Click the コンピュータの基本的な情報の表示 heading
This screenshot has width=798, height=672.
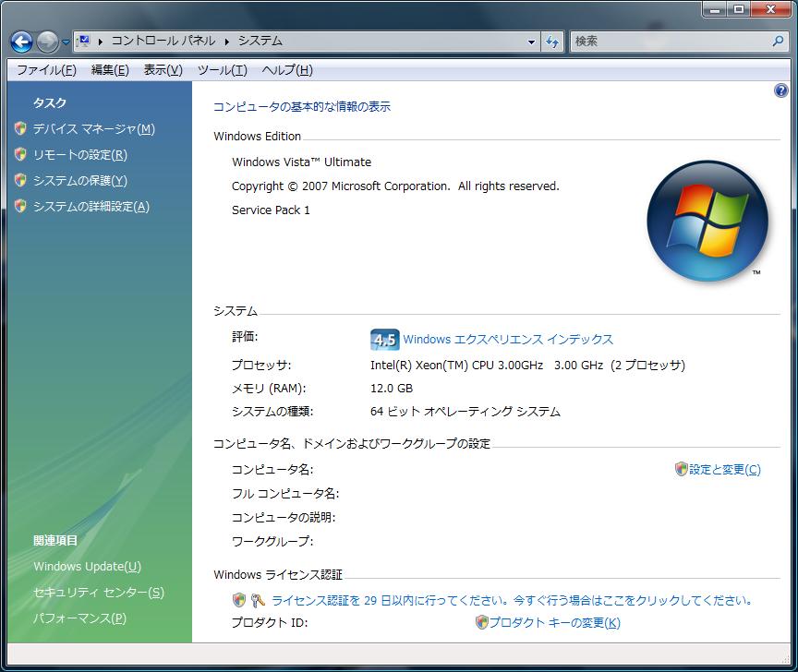click(302, 107)
